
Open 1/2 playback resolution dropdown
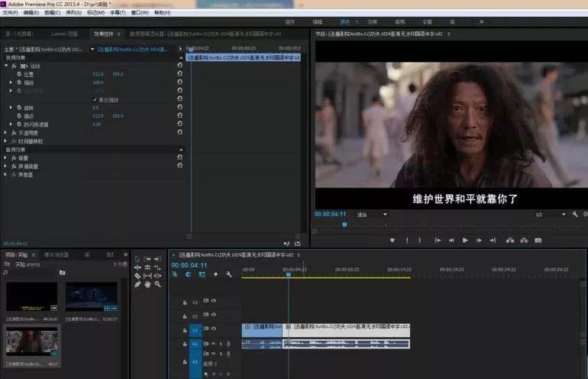coord(550,215)
